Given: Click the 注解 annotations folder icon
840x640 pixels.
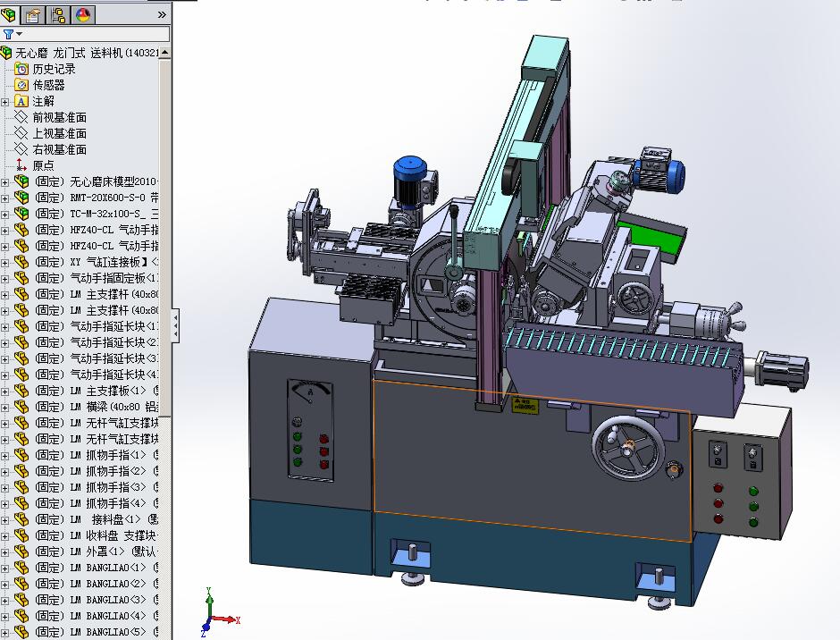Looking at the screenshot, I should coord(21,101).
